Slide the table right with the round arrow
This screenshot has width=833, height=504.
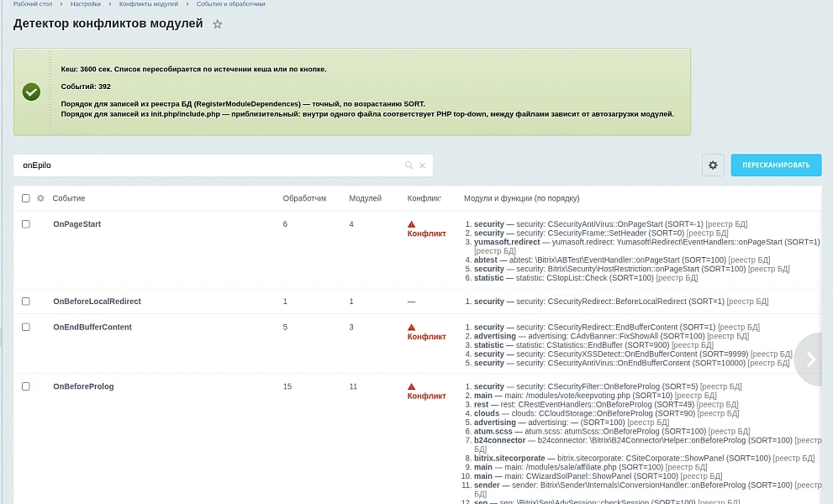point(810,360)
